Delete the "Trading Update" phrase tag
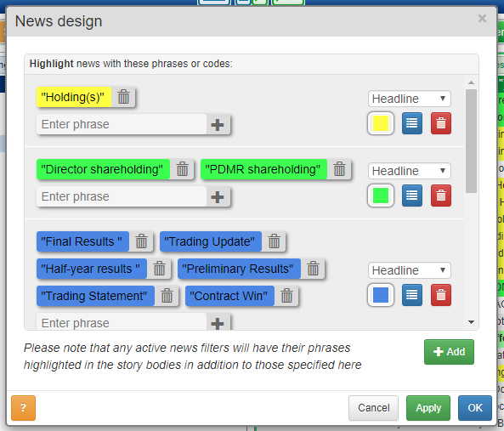Screen dimensions: 504x431 pos(274,241)
